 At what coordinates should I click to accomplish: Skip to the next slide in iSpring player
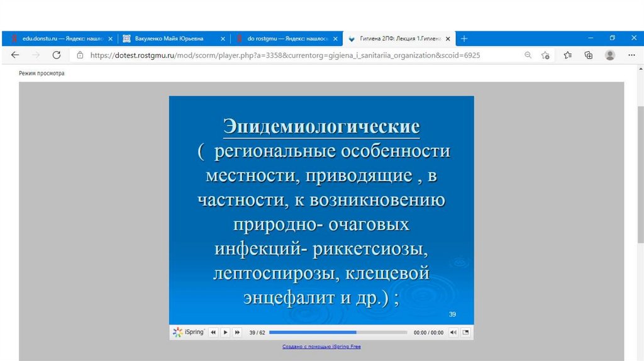pyautogui.click(x=237, y=332)
